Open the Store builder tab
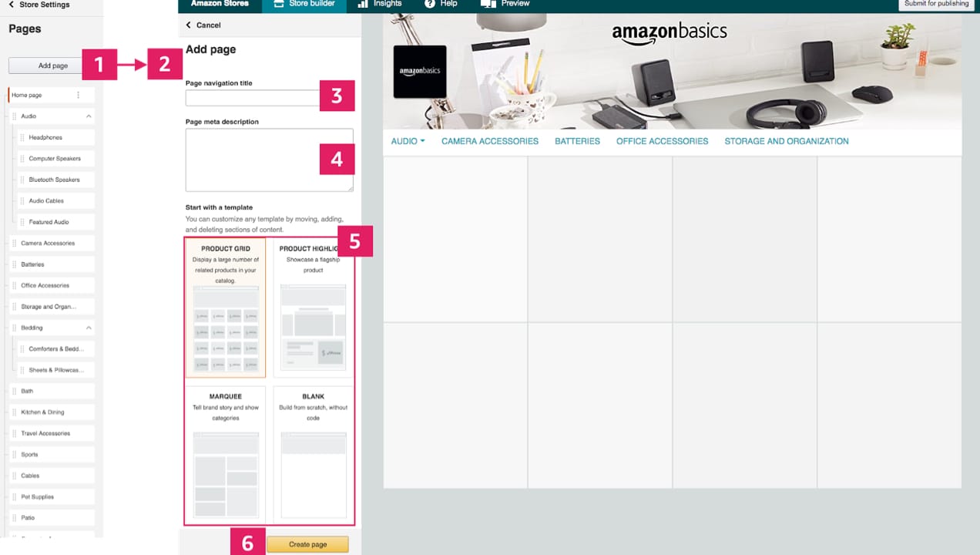 point(304,5)
